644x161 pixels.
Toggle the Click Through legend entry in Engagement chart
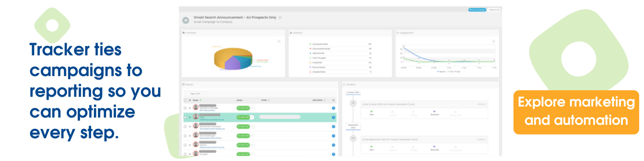click(x=454, y=72)
